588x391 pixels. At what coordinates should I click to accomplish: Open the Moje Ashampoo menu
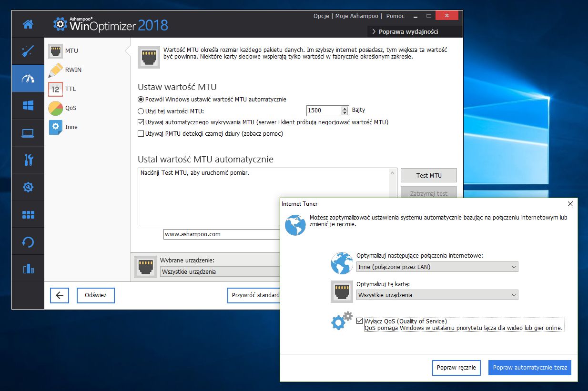pos(357,16)
